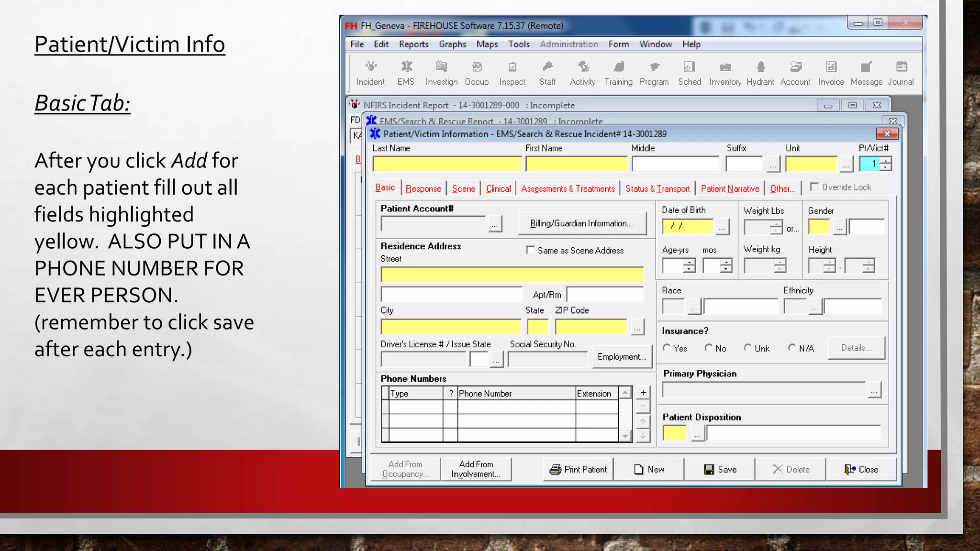Screen dimensions: 980x551
Task: Open the Hydrant toolbar icon
Action: tap(760, 73)
